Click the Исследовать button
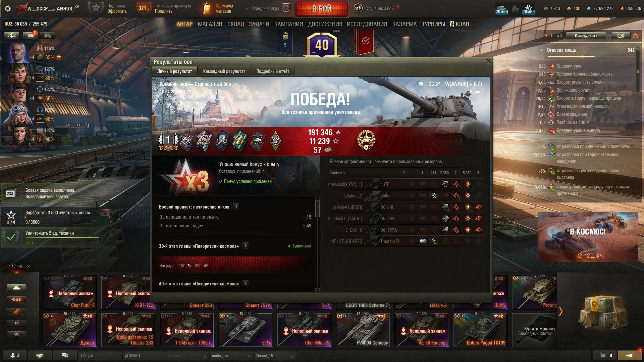 point(586,36)
